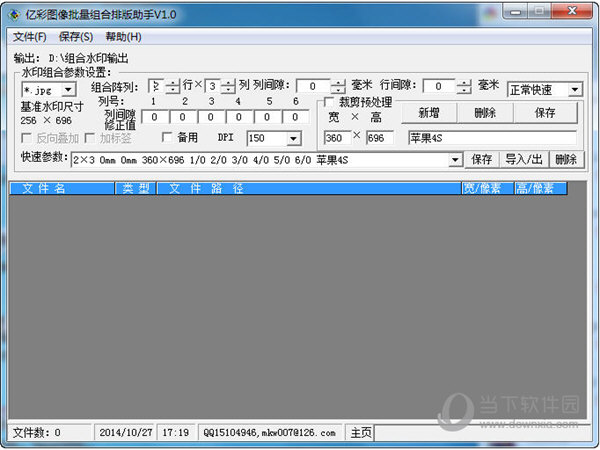
Task: Open the DPI 150 dropdown
Action: pos(293,139)
